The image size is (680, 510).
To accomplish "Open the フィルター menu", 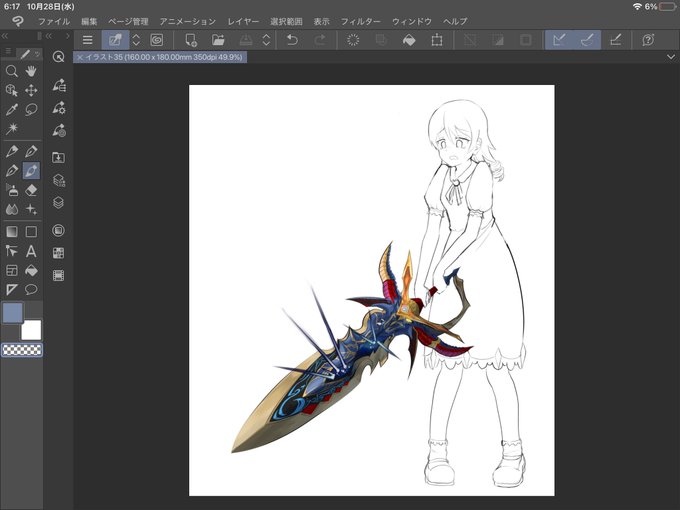I will [360, 21].
